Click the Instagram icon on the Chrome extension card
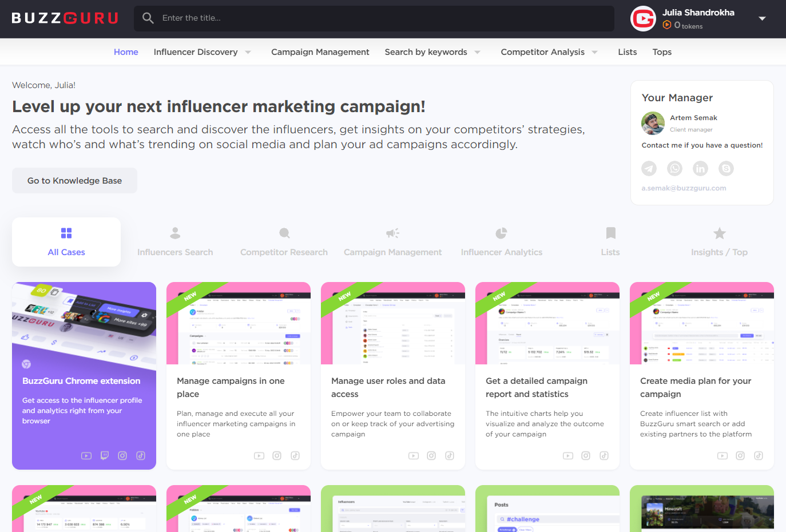This screenshot has height=532, width=786. pyautogui.click(x=122, y=456)
